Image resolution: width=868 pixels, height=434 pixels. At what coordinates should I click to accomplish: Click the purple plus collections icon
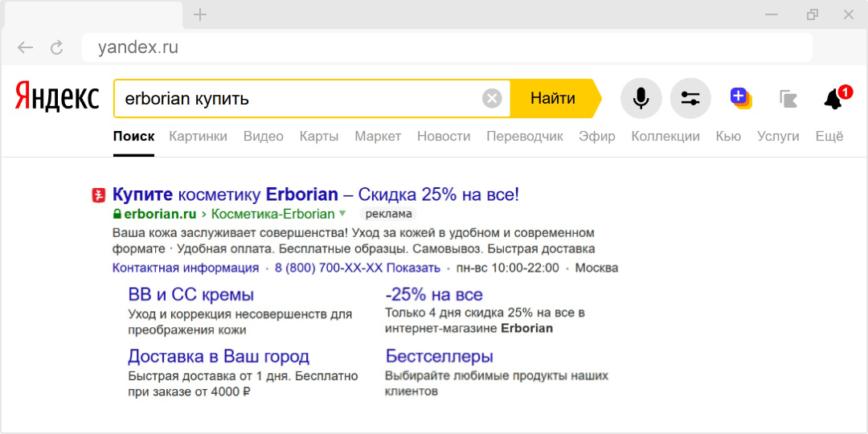click(740, 98)
